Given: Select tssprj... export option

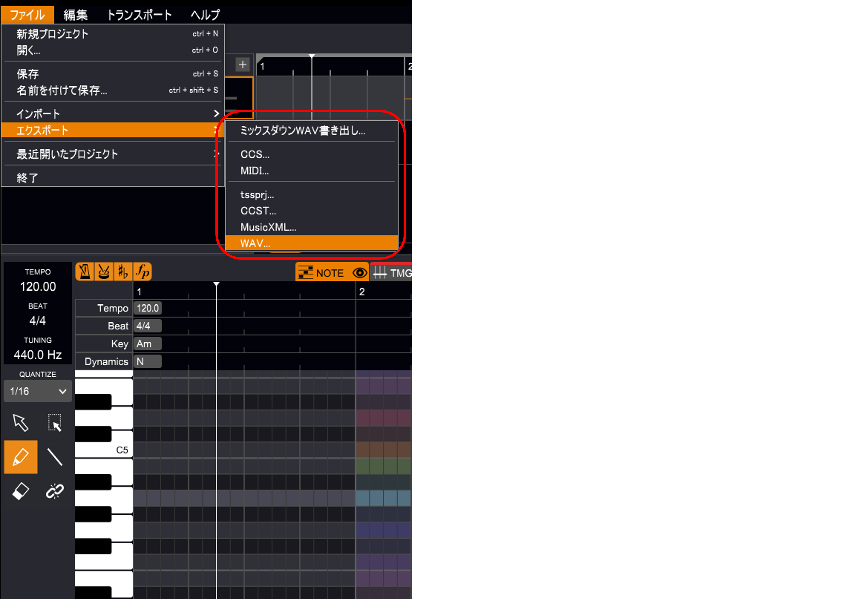Looking at the screenshot, I should pos(312,194).
